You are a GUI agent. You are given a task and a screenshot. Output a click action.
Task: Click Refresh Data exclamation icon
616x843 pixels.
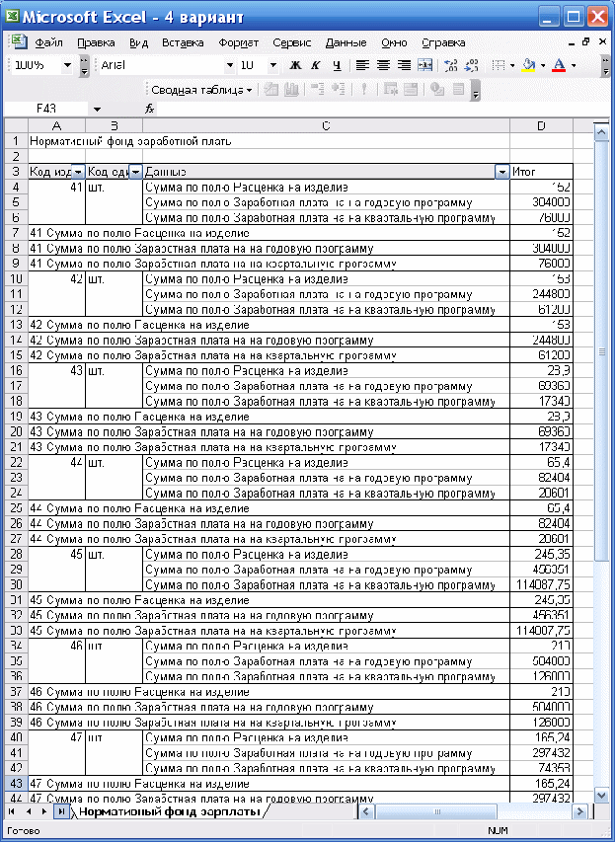point(364,90)
